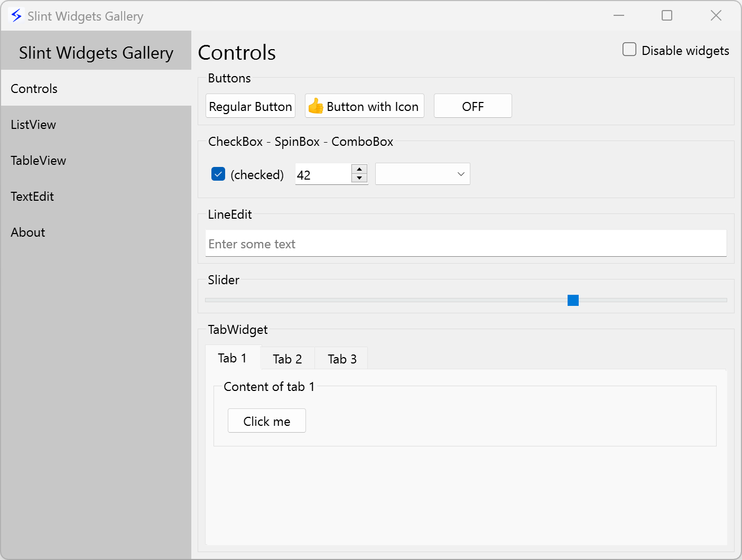742x560 pixels.
Task: Minimize the Slint Widgets Gallery window
Action: click(x=619, y=16)
